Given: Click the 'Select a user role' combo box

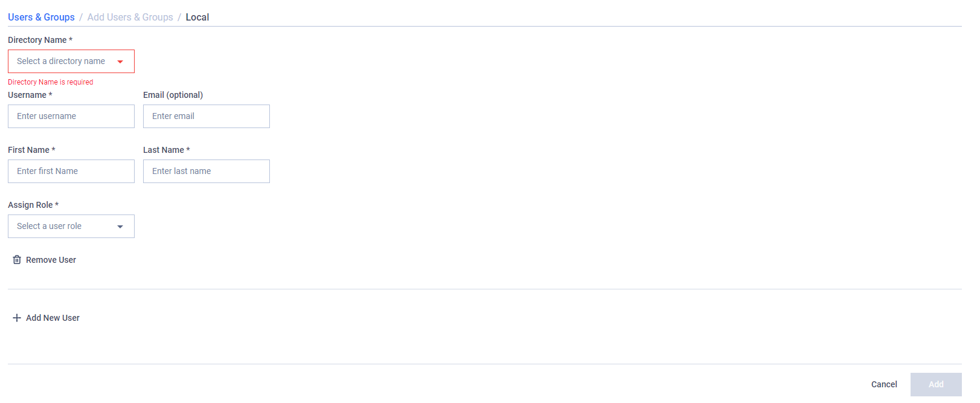Looking at the screenshot, I should [x=71, y=226].
